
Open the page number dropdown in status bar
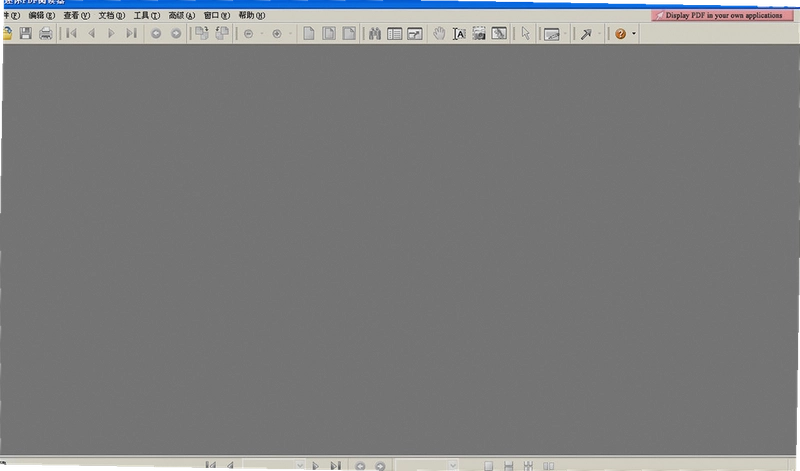[x=299, y=465]
